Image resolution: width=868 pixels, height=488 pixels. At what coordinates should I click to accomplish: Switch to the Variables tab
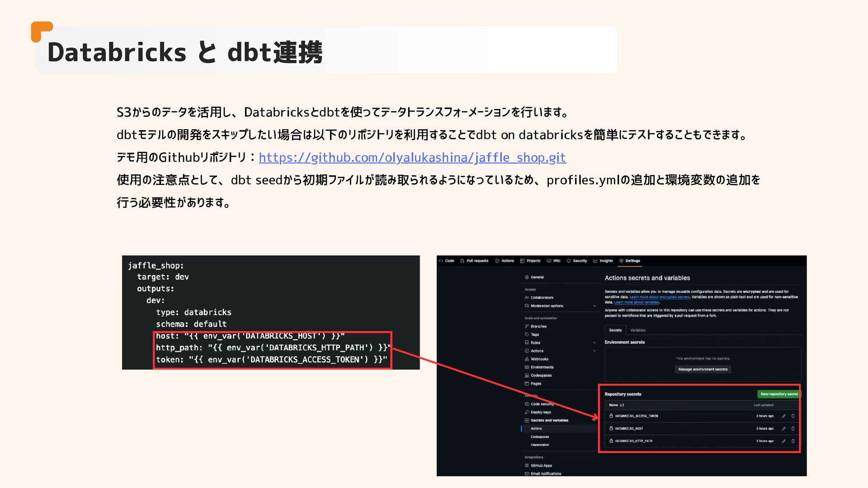click(x=637, y=330)
